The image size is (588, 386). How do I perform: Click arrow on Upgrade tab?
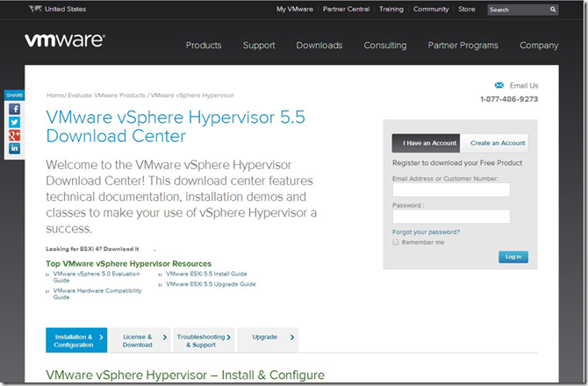click(x=292, y=337)
